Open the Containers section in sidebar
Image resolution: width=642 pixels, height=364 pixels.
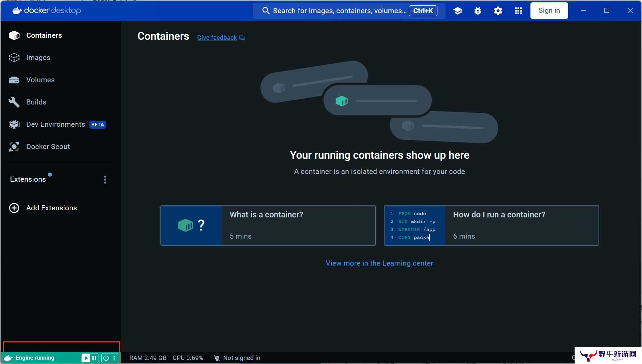coord(61,35)
